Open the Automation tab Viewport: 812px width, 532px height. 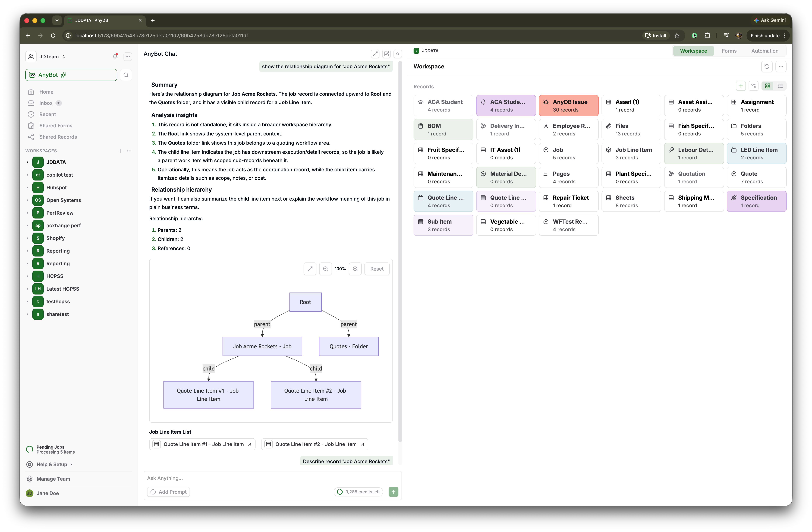click(x=765, y=51)
